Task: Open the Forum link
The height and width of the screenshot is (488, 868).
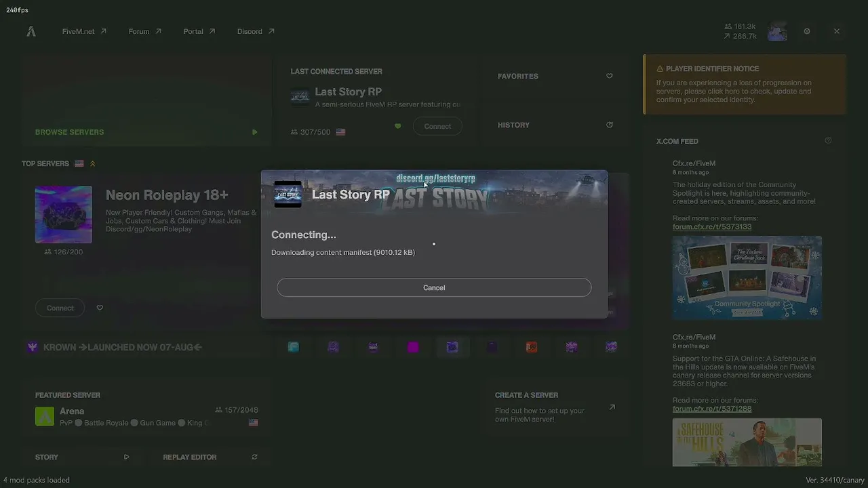Action: pyautogui.click(x=144, y=31)
